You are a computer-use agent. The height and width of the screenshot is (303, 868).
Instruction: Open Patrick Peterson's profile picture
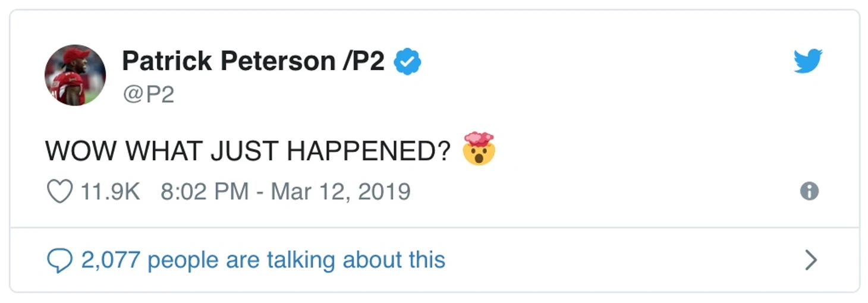tap(75, 75)
